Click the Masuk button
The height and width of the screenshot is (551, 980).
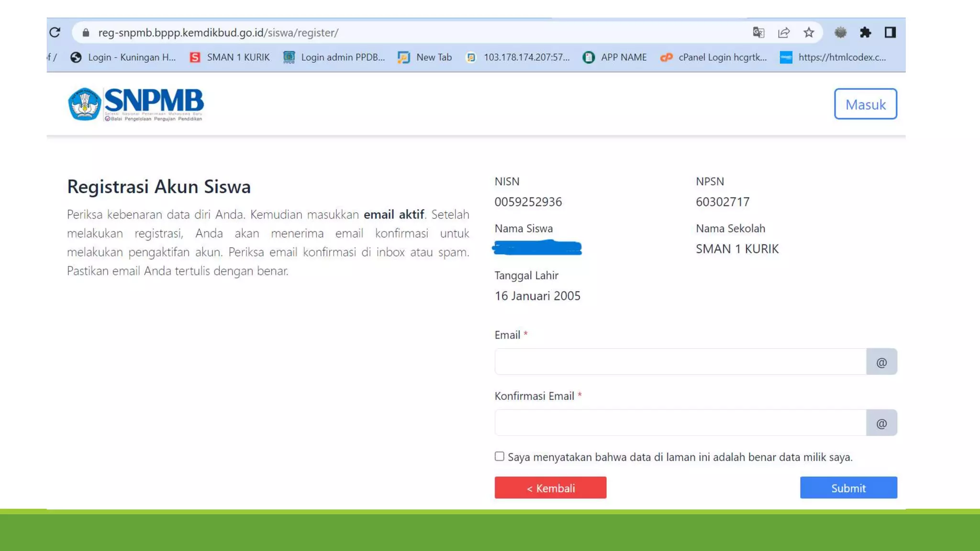pyautogui.click(x=865, y=104)
